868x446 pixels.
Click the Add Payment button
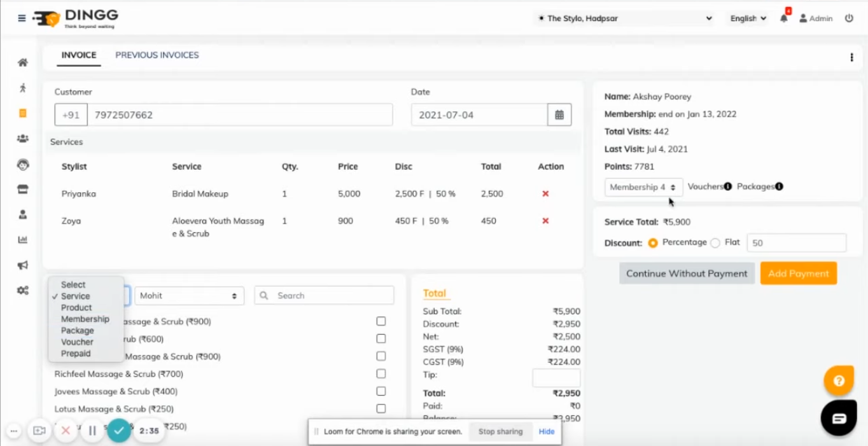[798, 274]
